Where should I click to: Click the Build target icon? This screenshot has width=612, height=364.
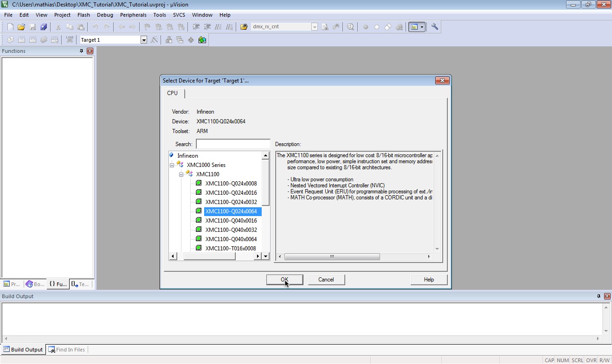pyautogui.click(x=21, y=40)
